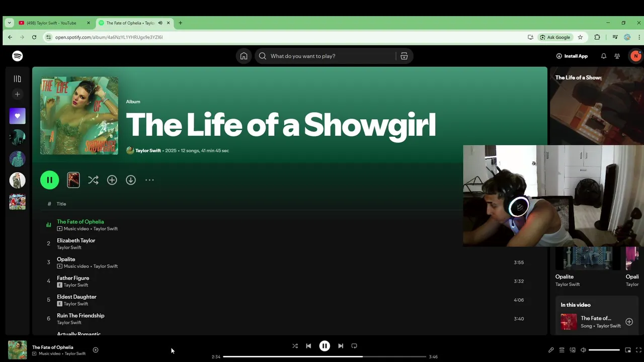The width and height of the screenshot is (644, 362).
Task: Add album to Your Library
Action: [x=112, y=180]
